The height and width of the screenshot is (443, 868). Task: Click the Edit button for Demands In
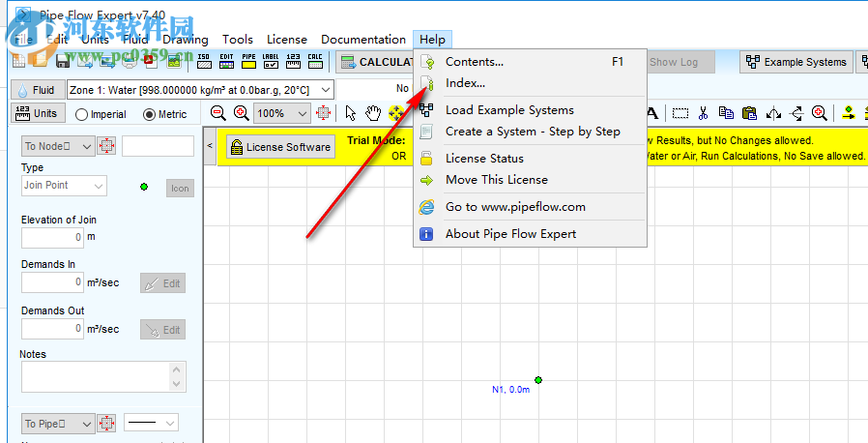[162, 283]
